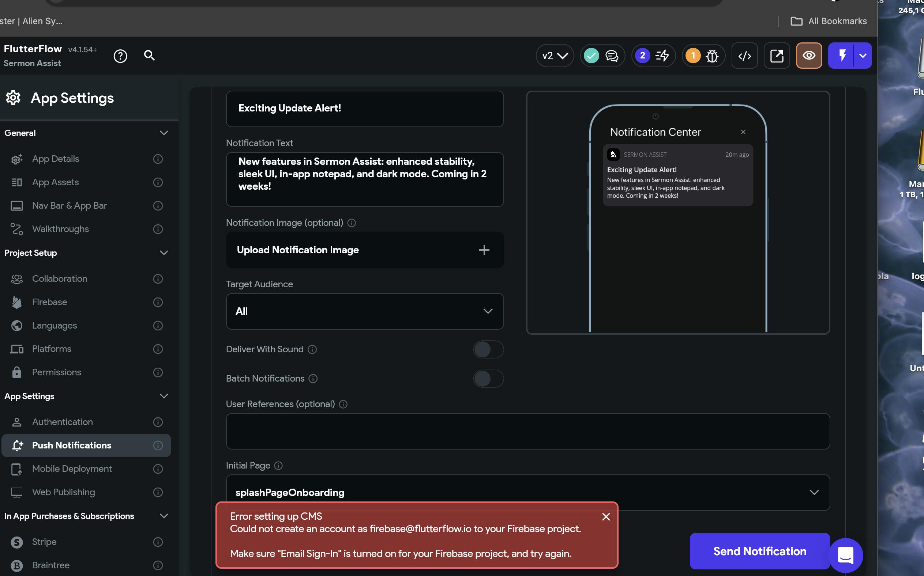924x576 pixels.
Task: Open the external link run icon
Action: point(777,56)
